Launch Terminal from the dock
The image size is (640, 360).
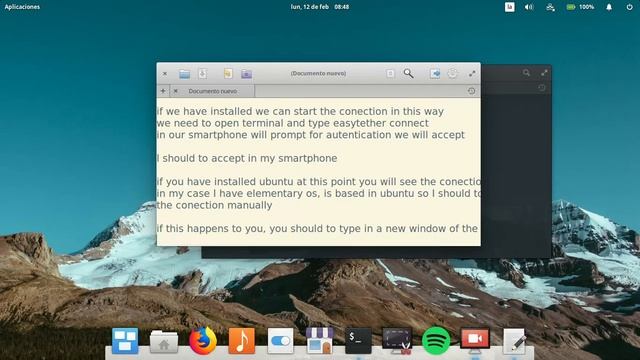[x=358, y=341]
